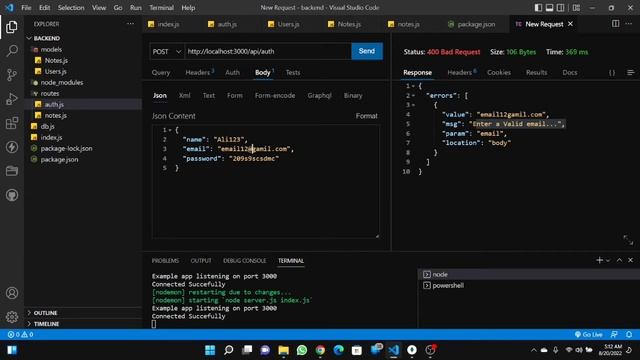Image resolution: width=640 pixels, height=360 pixels.
Task: Click the request URL field
Action: 268,51
